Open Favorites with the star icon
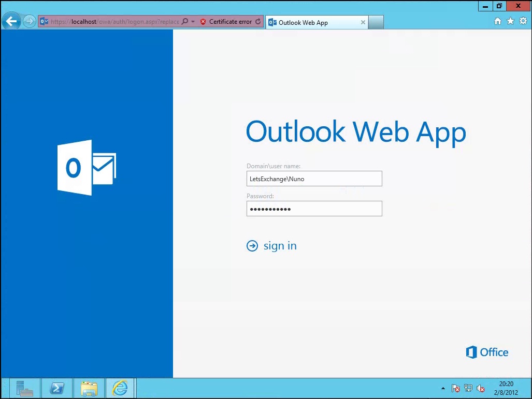This screenshot has width=532, height=399. click(x=510, y=21)
